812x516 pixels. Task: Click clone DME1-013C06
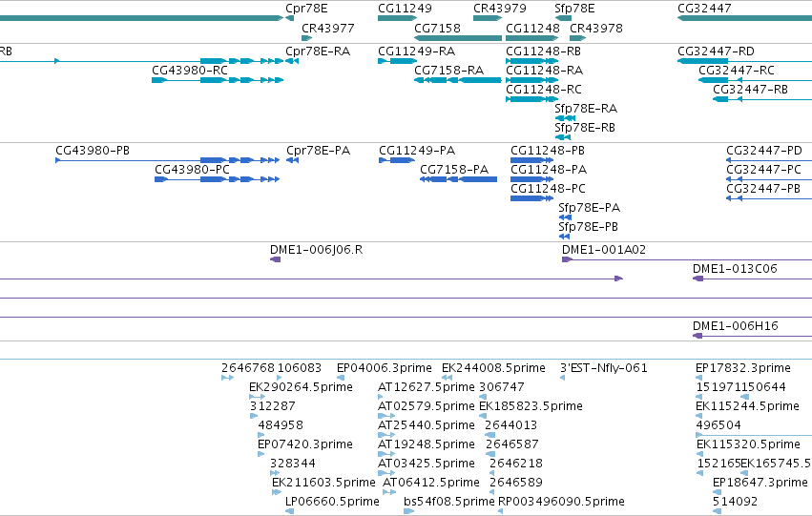coord(735,269)
